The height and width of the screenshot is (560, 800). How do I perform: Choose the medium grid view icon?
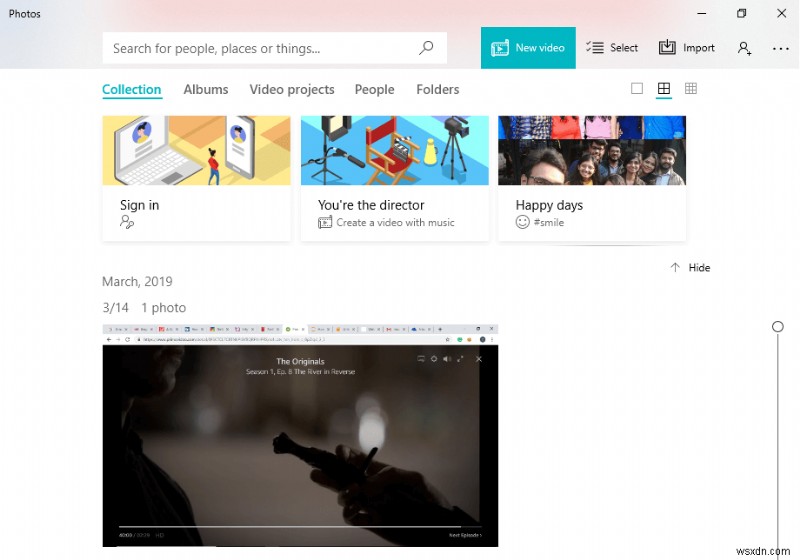click(664, 89)
